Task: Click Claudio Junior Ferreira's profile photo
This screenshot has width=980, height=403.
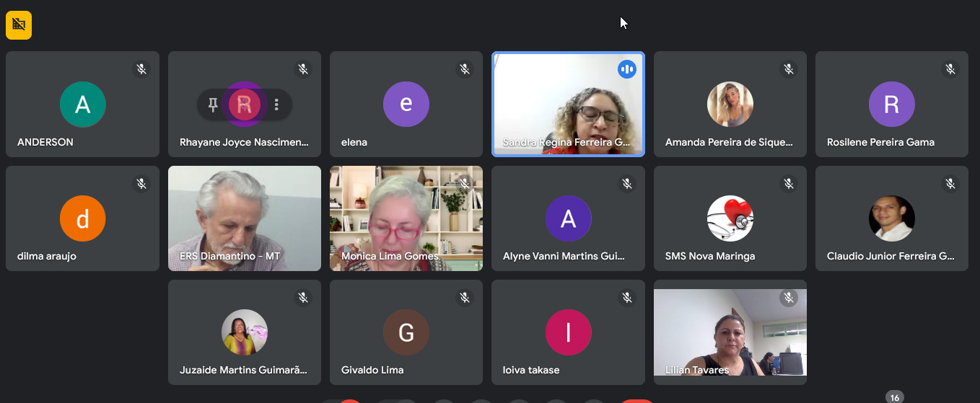Action: [892, 218]
